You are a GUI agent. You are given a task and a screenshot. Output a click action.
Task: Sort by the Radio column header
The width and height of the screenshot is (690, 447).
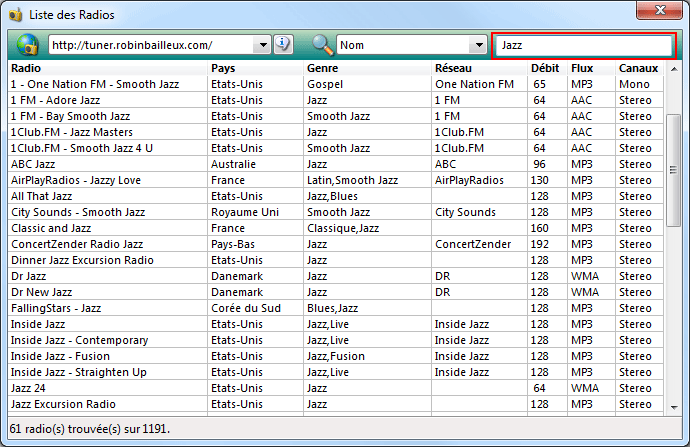[x=107, y=68]
